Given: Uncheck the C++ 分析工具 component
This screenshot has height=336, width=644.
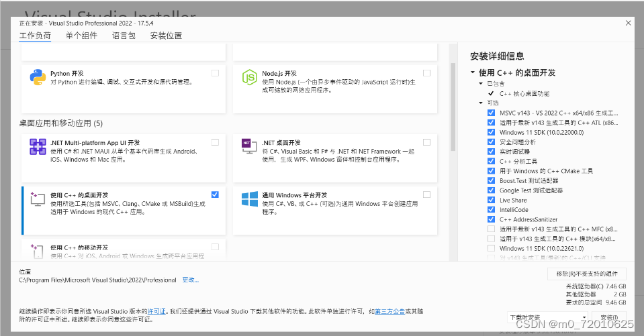Looking at the screenshot, I should click(491, 161).
